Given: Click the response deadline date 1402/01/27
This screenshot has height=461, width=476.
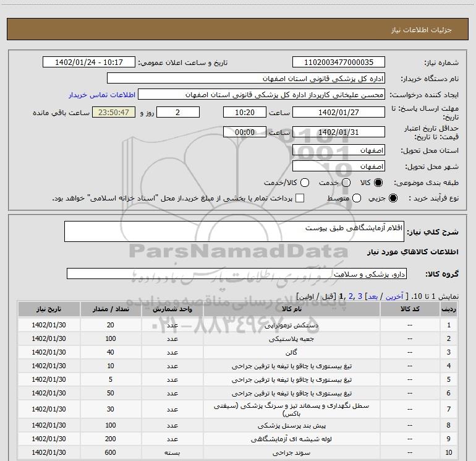Looking at the screenshot, I should point(339,112).
